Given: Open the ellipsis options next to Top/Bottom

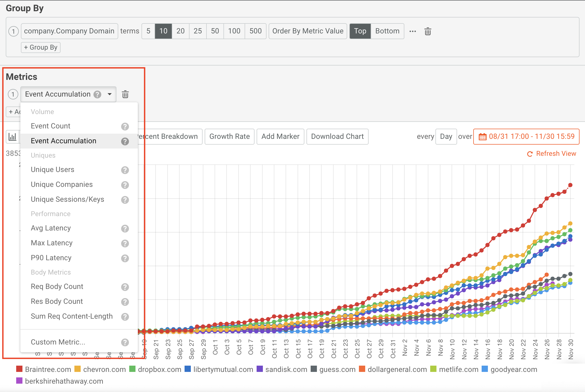Looking at the screenshot, I should 412,31.
